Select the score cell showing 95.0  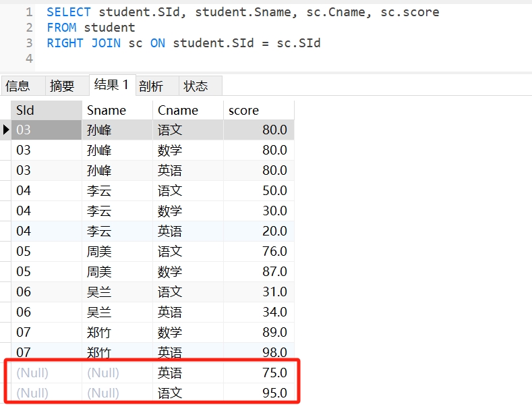tap(258, 393)
